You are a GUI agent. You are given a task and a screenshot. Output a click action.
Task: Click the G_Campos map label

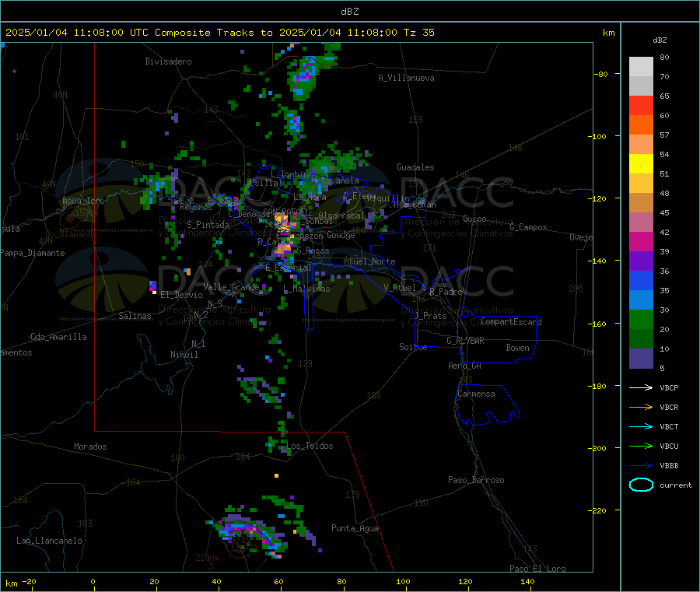(x=529, y=227)
